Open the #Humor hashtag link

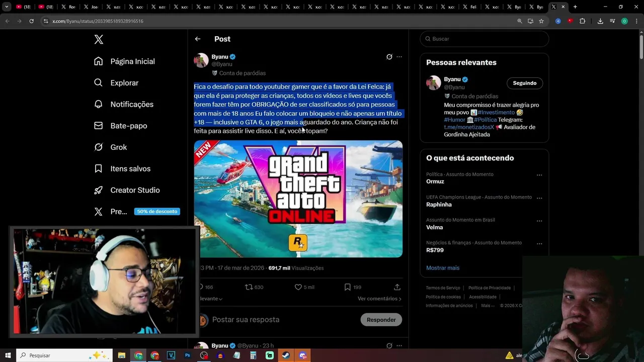pyautogui.click(x=455, y=120)
